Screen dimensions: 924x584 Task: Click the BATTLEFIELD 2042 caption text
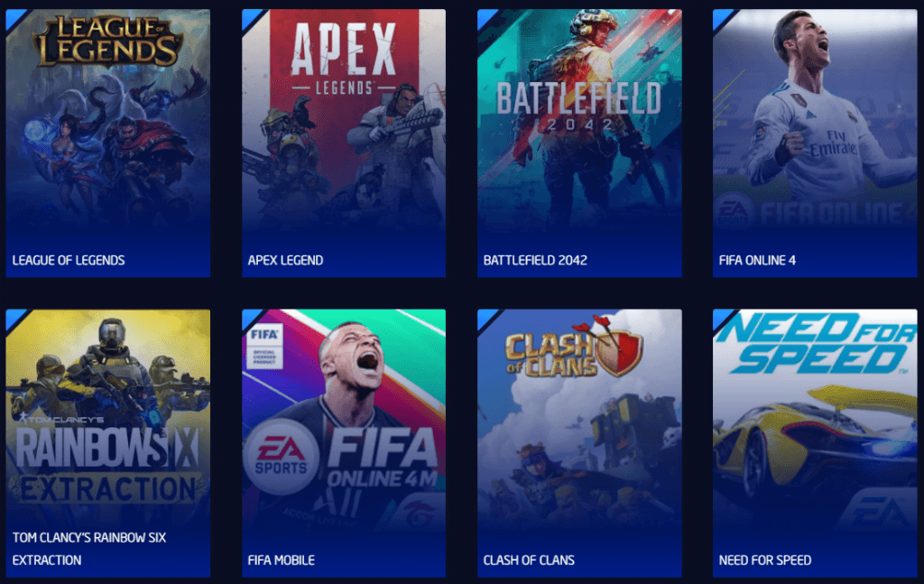point(535,260)
